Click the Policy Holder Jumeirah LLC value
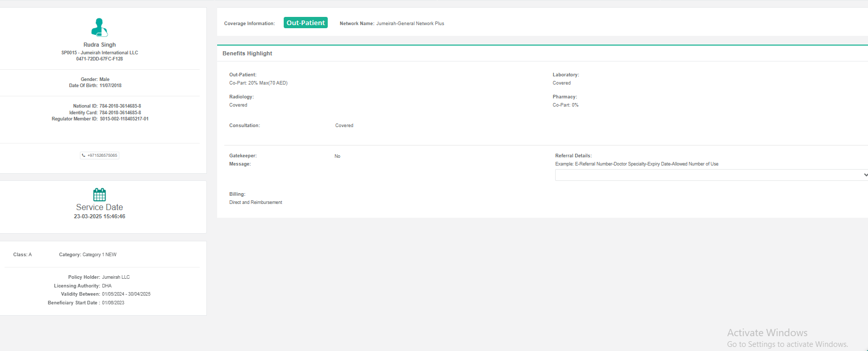The width and height of the screenshot is (868, 351). coord(116,277)
